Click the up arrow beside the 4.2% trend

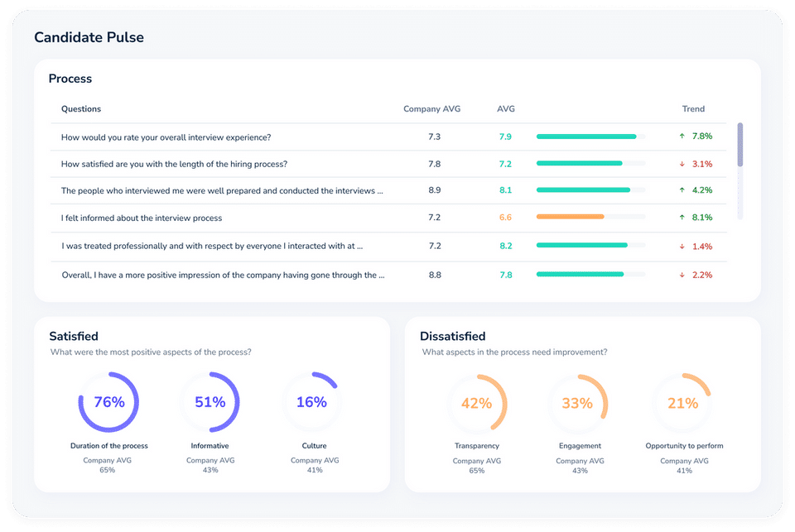[682, 190]
